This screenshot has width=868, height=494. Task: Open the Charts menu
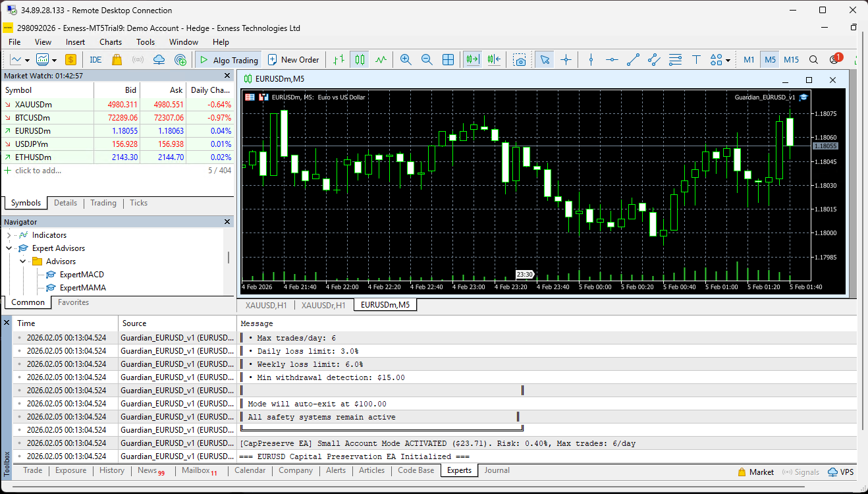[x=111, y=41]
